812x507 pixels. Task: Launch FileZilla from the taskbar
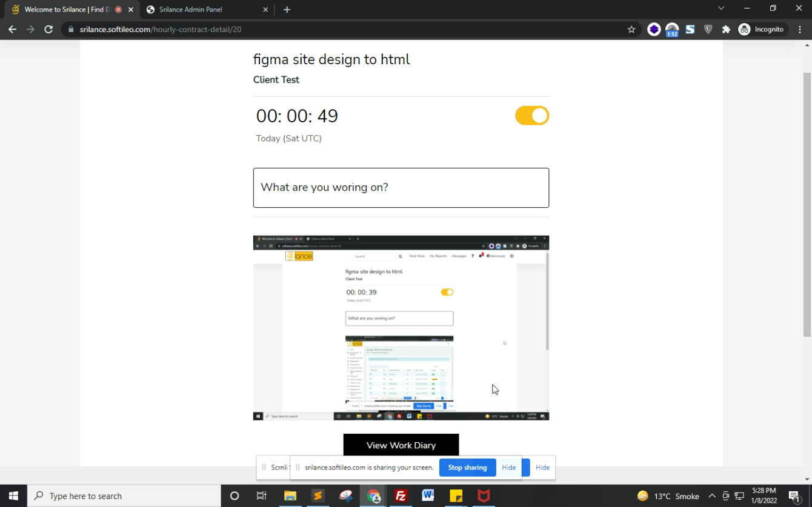click(401, 496)
